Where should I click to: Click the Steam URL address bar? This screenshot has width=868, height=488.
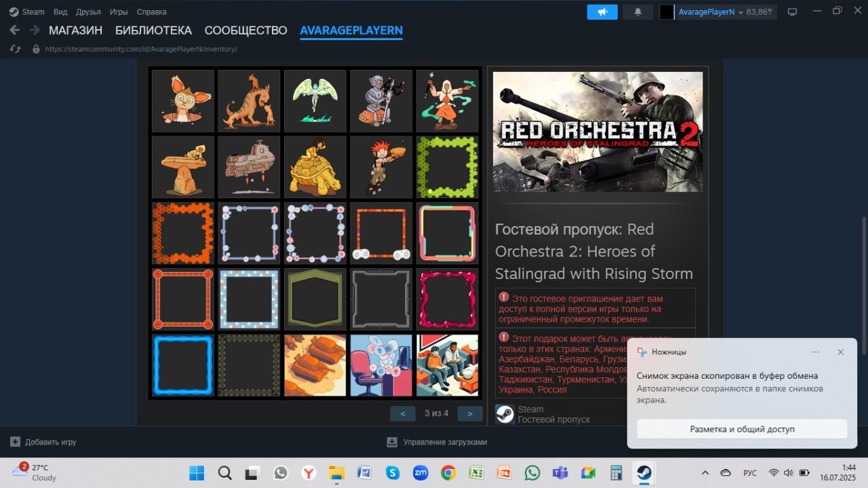[141, 49]
